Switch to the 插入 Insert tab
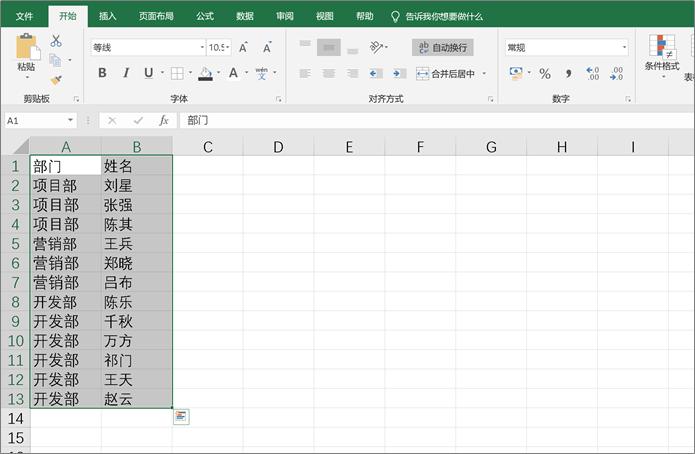Image resolution: width=695 pixels, height=454 pixels. (x=107, y=16)
